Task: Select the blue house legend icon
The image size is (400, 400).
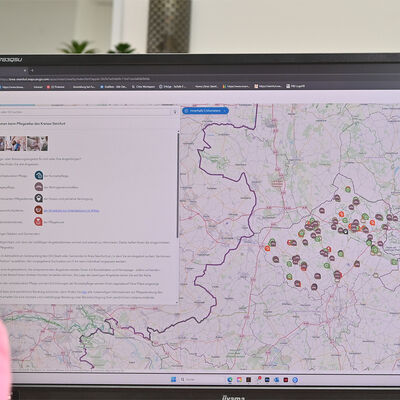Action: click(x=39, y=175)
